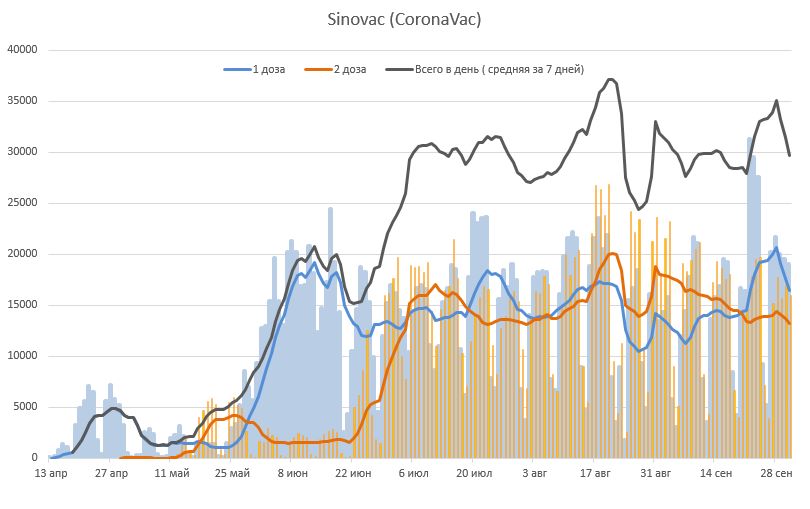Click the orange legend line marker
Screen dimensions: 810x509
coord(318,69)
